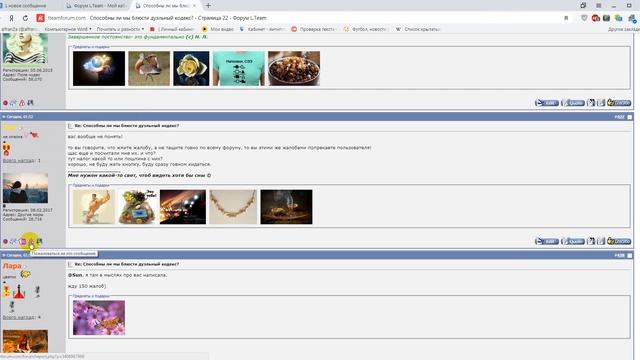Image resolution: width=640 pixels, height=360 pixels.
Task: Open the 'Другие закладки' bookmarks folder
Action: click(624, 29)
